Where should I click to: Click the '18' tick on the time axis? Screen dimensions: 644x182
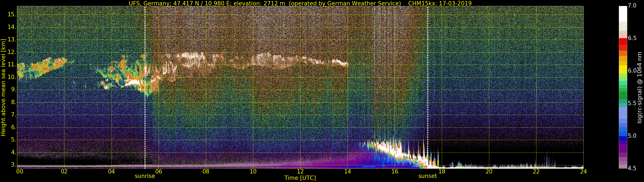[442, 172]
